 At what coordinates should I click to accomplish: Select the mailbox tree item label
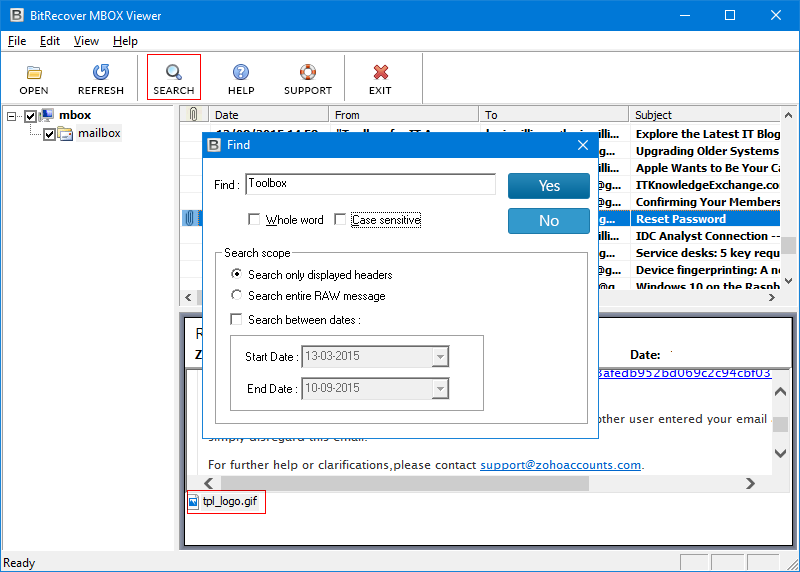point(99,133)
